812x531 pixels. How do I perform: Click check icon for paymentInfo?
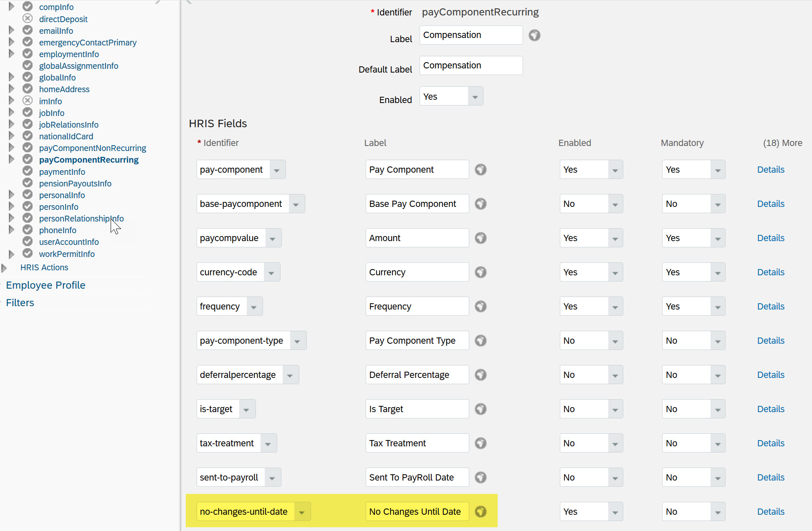(x=28, y=171)
